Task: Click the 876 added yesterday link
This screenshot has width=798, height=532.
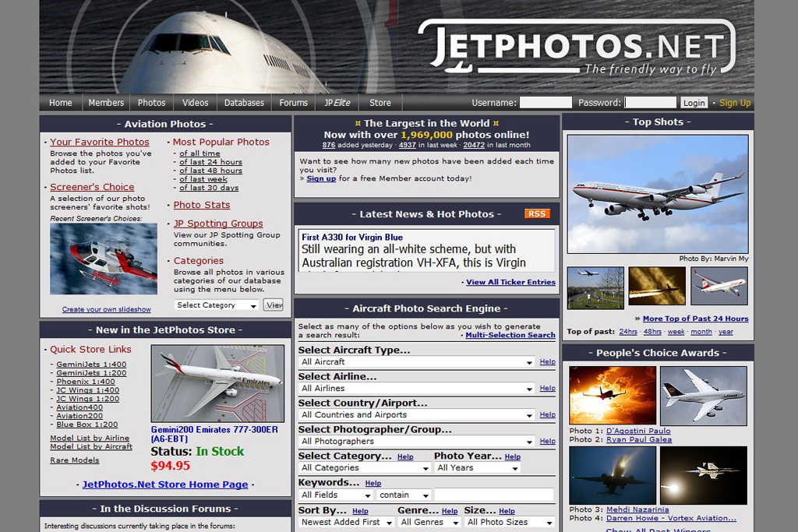Action: click(329, 145)
